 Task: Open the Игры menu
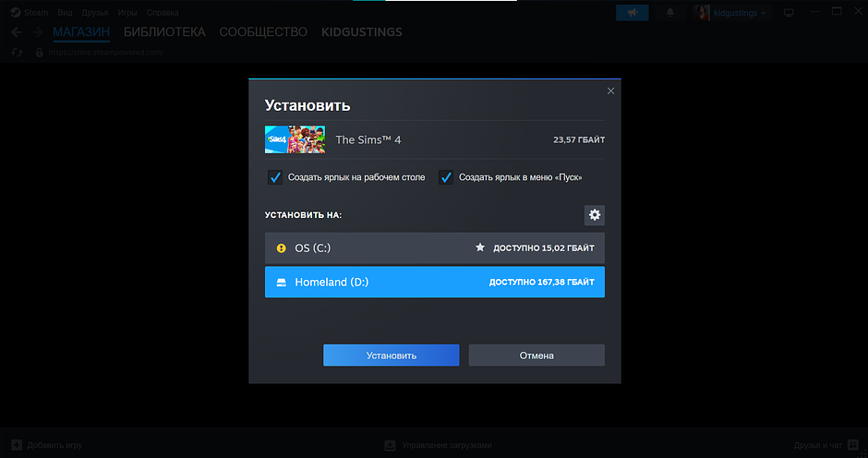click(127, 12)
